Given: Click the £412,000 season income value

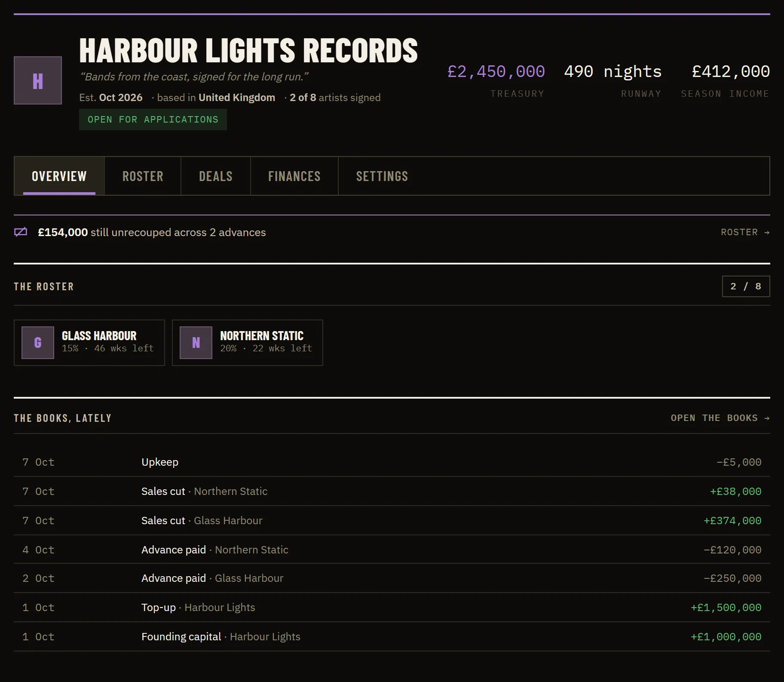Looking at the screenshot, I should (x=731, y=71).
